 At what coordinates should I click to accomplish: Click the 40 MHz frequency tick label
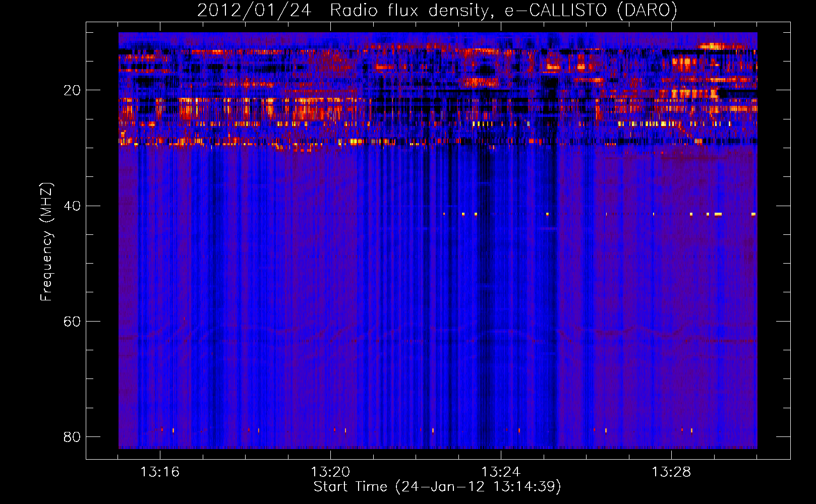point(72,206)
